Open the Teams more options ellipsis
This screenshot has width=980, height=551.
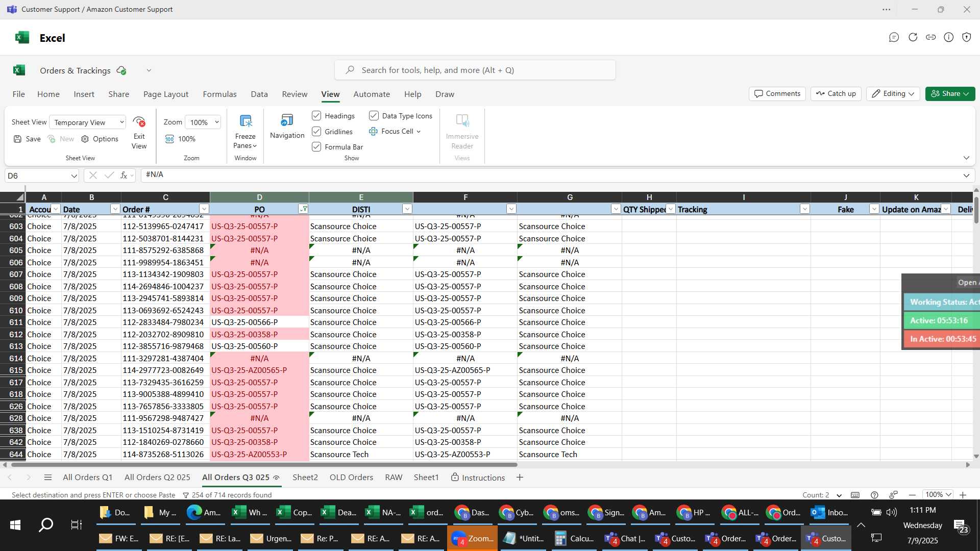886,9
